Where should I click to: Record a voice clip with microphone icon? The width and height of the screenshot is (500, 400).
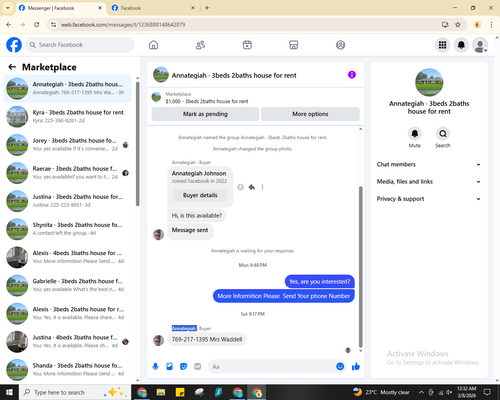click(x=155, y=367)
